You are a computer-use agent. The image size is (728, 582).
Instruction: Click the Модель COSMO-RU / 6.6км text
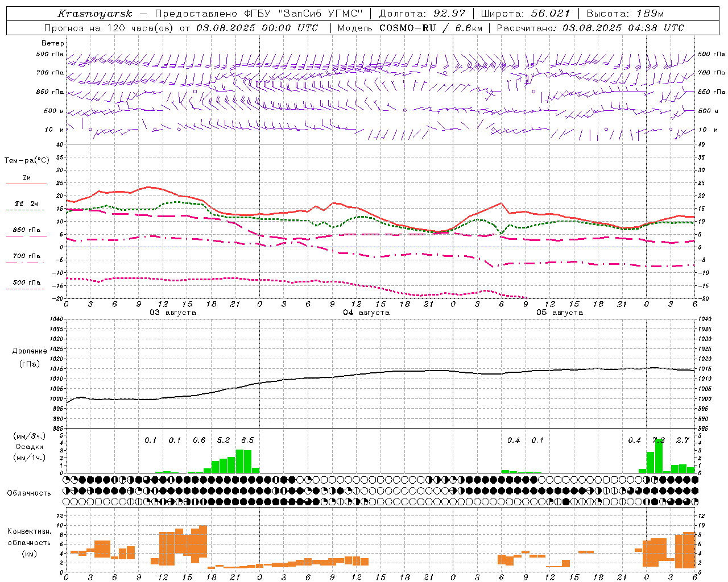409,28
